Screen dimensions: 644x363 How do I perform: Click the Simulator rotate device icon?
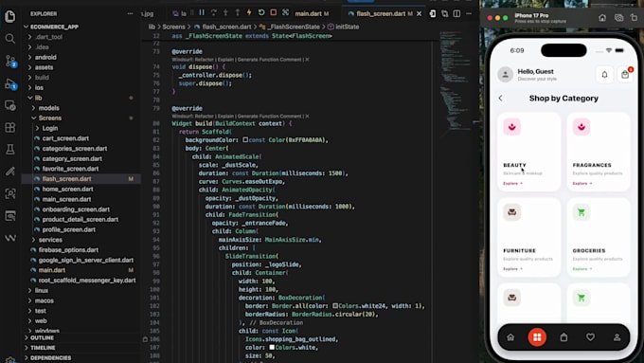tap(635, 18)
